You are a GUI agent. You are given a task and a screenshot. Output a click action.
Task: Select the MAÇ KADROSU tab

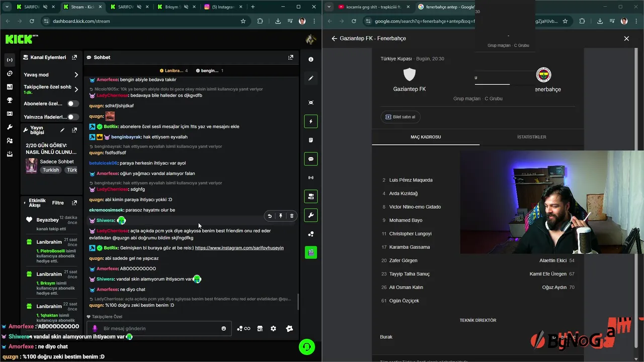point(426,137)
